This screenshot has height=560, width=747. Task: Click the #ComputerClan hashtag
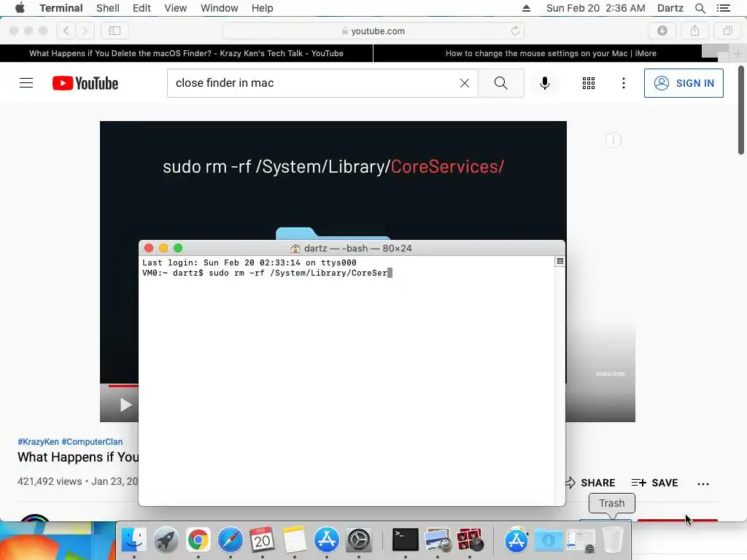click(92, 442)
